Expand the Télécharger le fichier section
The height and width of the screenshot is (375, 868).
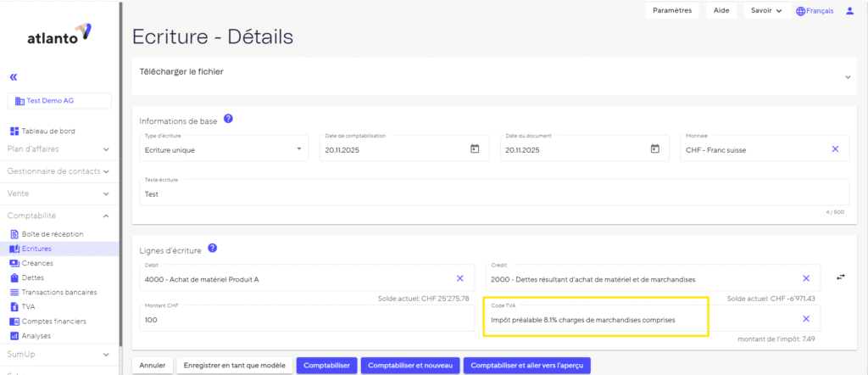point(849,76)
